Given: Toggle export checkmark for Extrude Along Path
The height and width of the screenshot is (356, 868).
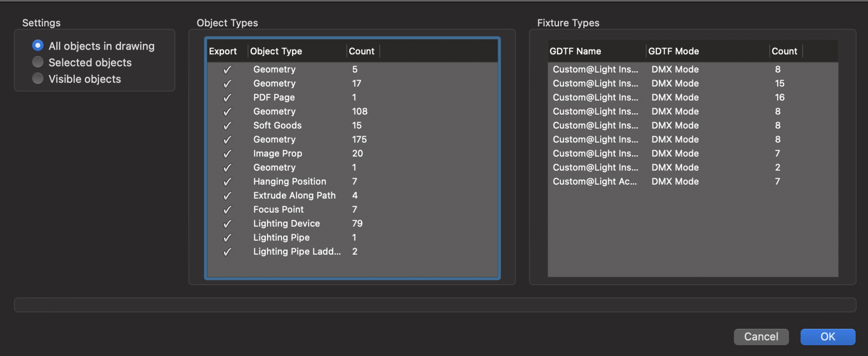Looking at the screenshot, I should (x=228, y=196).
